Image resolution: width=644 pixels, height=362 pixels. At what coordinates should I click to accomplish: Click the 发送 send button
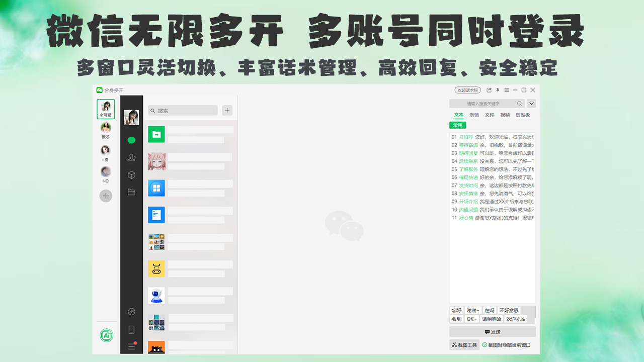(x=492, y=332)
